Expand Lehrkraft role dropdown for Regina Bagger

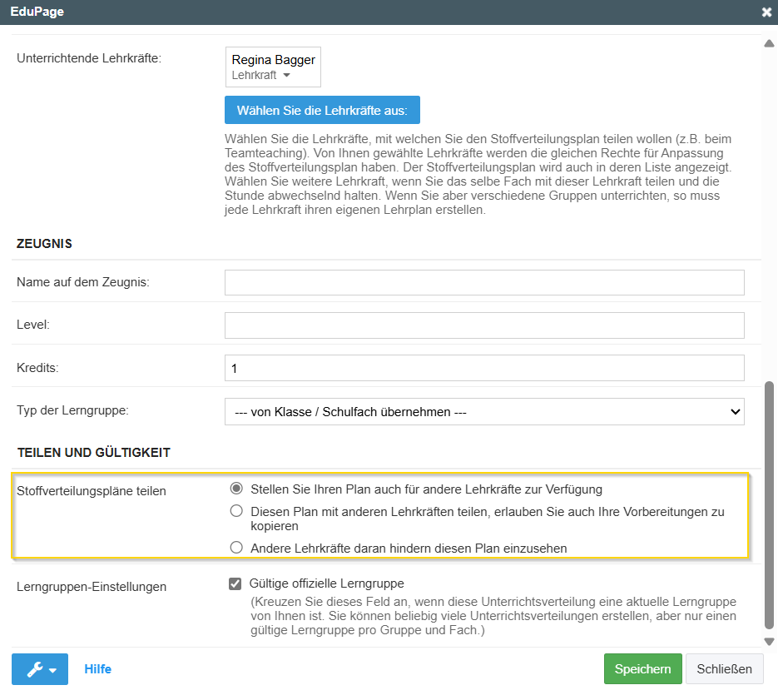[260, 75]
